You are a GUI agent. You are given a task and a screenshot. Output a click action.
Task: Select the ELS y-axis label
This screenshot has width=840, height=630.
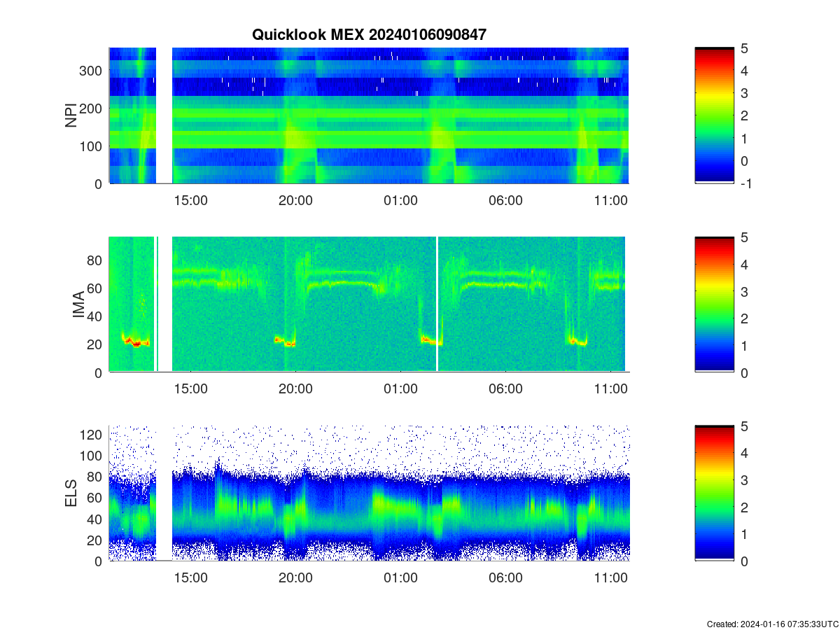click(x=71, y=493)
